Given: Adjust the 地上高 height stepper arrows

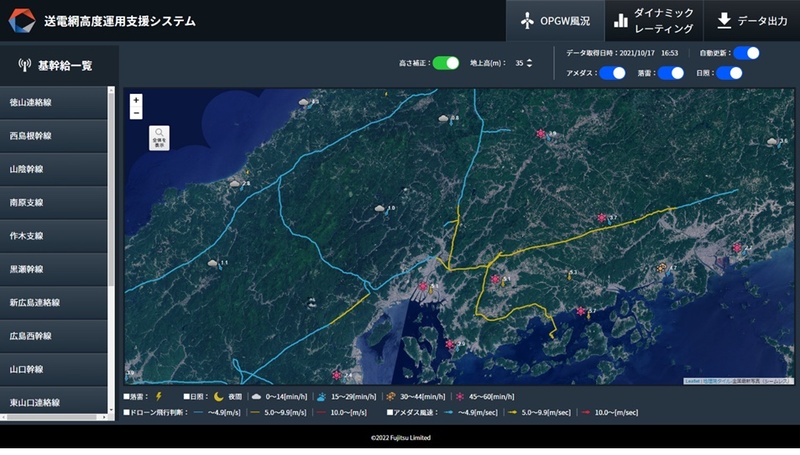Looking at the screenshot, I should 529,63.
